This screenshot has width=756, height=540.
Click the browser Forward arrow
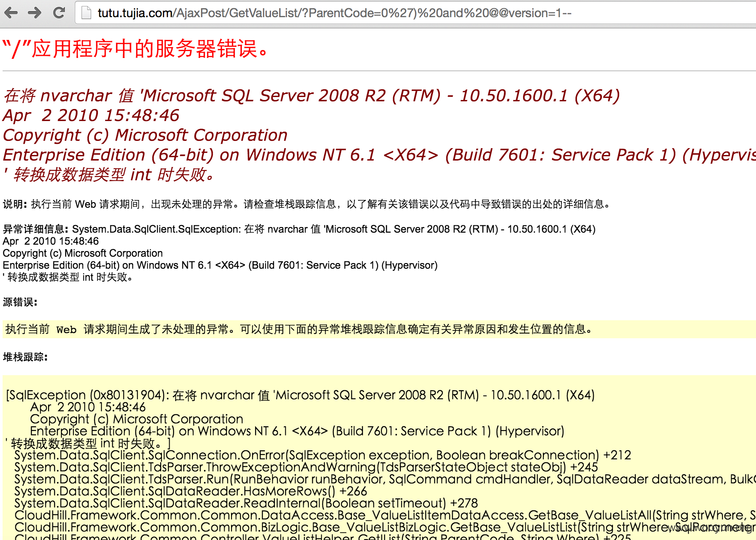coord(34,13)
